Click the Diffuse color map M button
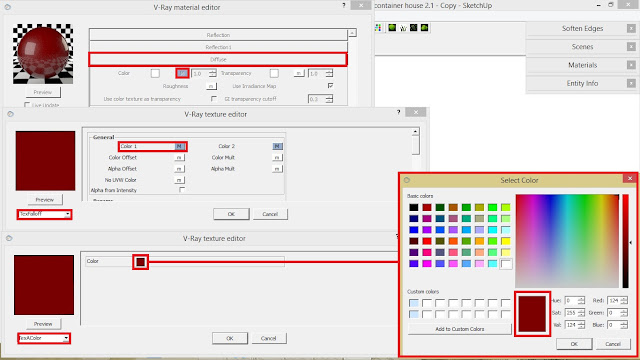 pyautogui.click(x=182, y=73)
